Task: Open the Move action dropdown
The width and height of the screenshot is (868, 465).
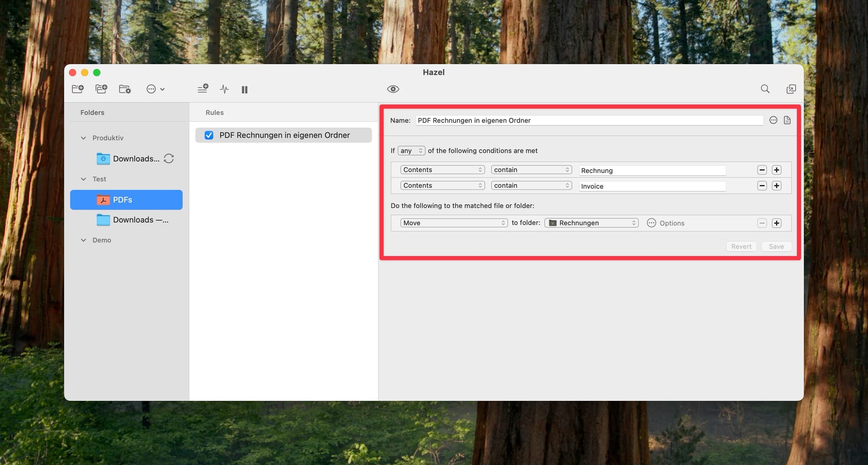Action: 454,223
